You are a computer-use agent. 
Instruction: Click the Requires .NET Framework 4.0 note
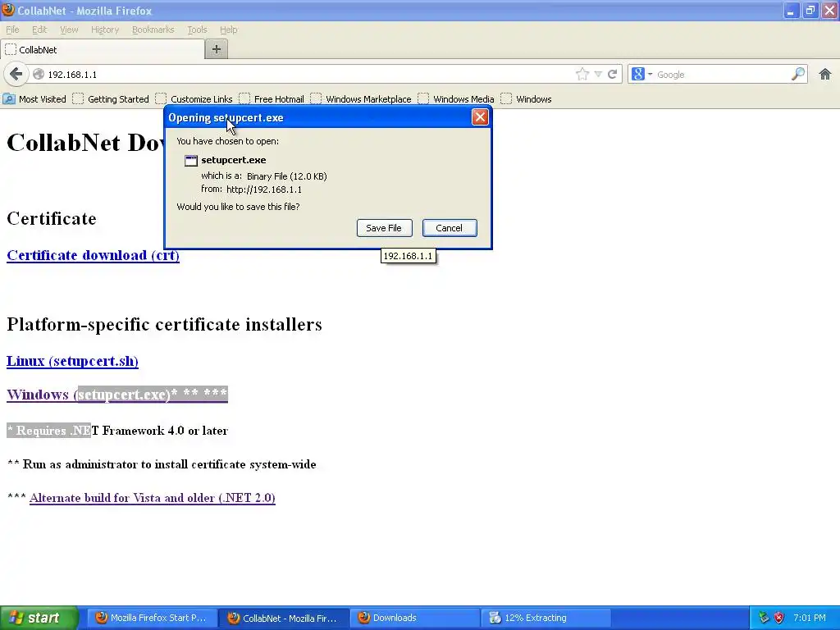(x=117, y=431)
